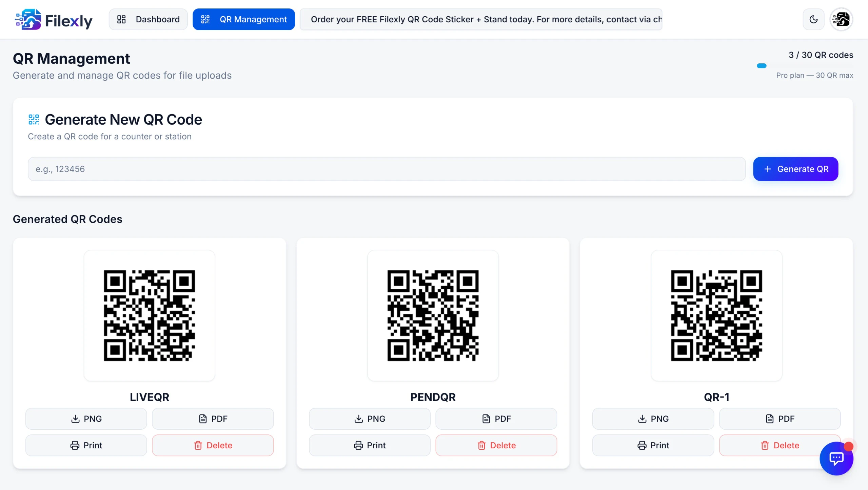Select the LIVEQR label text

(149, 397)
